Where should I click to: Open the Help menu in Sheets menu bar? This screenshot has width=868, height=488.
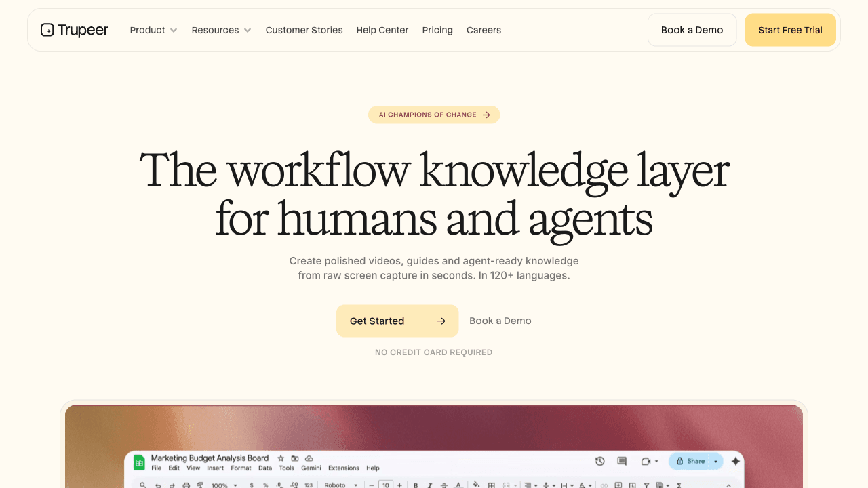[x=373, y=468]
